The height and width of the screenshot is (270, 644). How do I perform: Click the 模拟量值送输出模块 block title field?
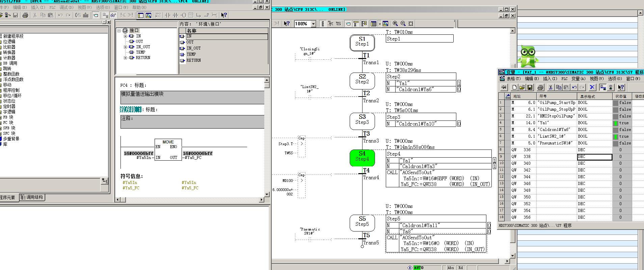click(x=192, y=97)
